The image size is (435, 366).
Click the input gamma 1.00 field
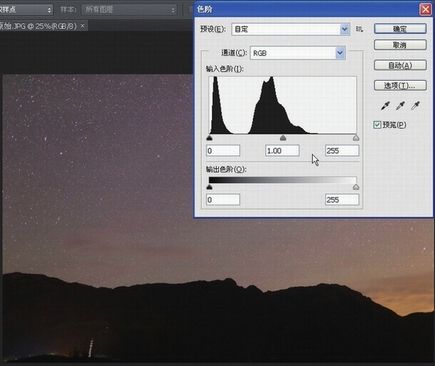click(x=282, y=151)
